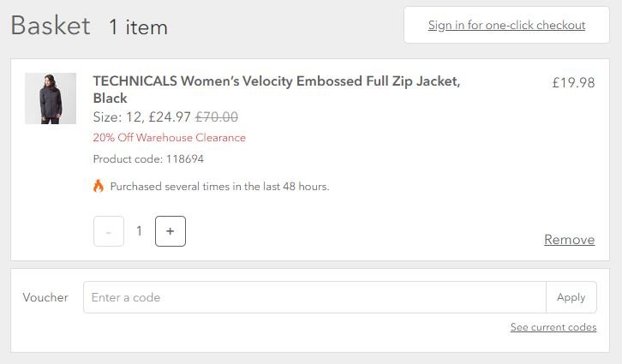622x364 pixels.
Task: Click the £19.98 item total price
Action: pos(574,82)
